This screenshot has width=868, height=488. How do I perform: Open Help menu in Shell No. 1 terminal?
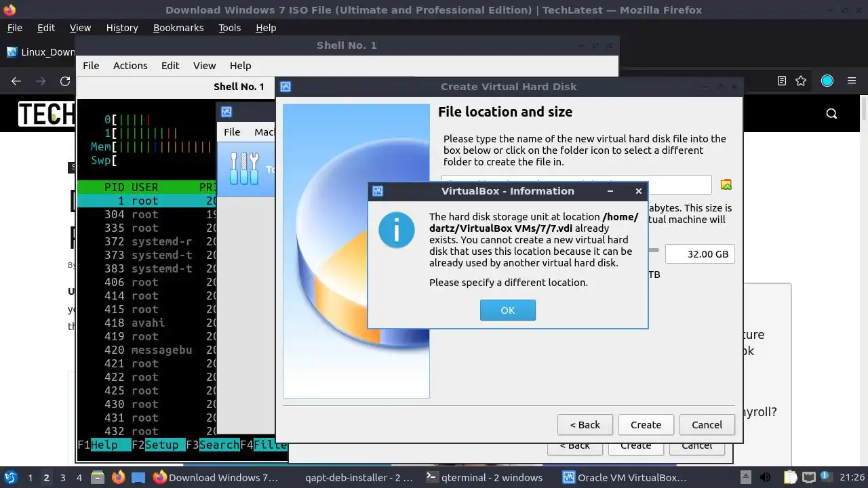click(x=240, y=66)
